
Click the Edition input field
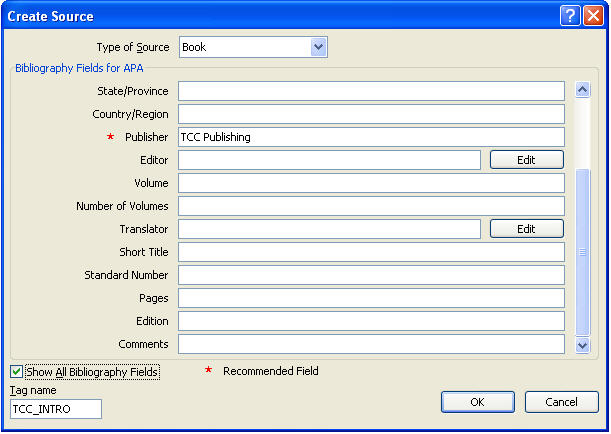pyautogui.click(x=371, y=321)
